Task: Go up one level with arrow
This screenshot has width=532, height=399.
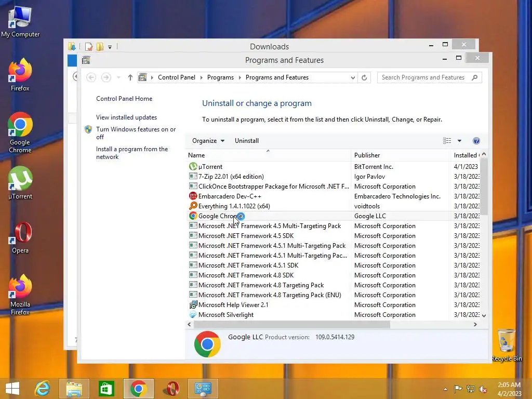Action: [x=130, y=77]
